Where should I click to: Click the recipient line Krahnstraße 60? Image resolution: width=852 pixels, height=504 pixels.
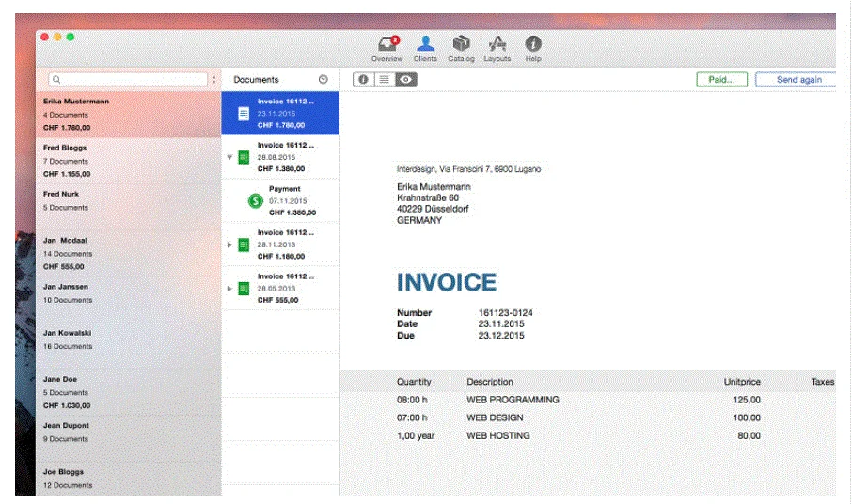(428, 197)
